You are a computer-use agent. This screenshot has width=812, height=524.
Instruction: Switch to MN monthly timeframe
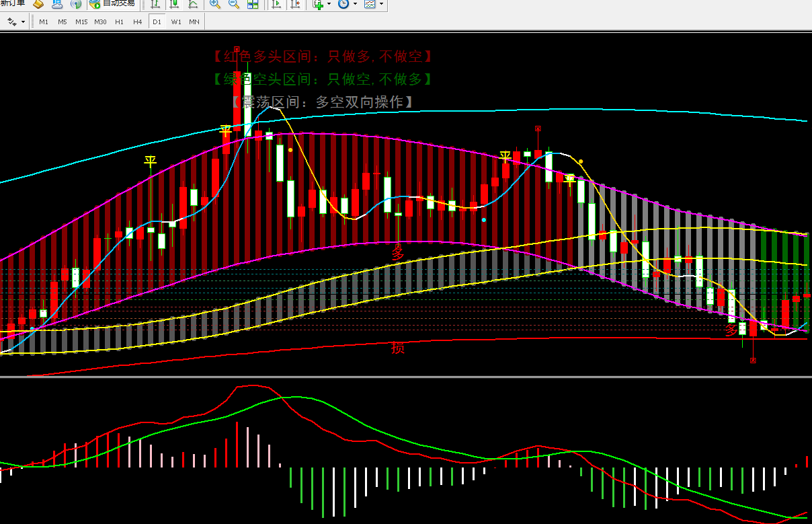click(194, 22)
